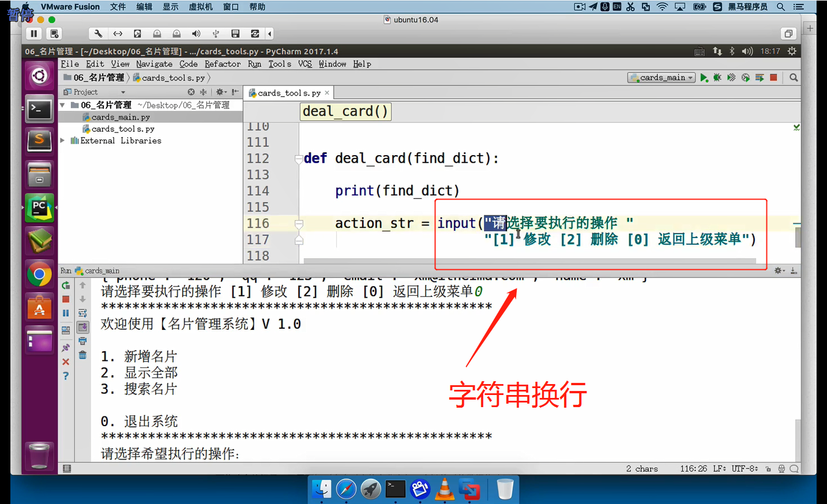
Task: Open the Refactor menu
Action: tap(223, 64)
